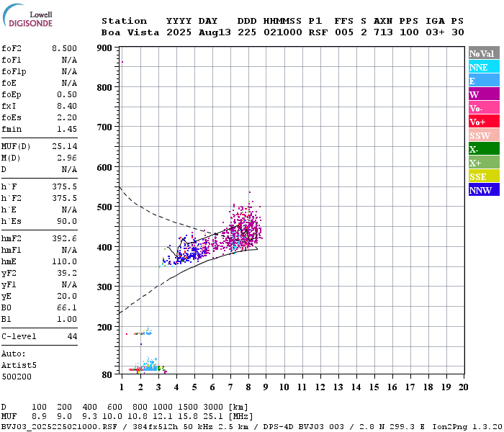Select the NoVal gray legend swatch

(484, 53)
